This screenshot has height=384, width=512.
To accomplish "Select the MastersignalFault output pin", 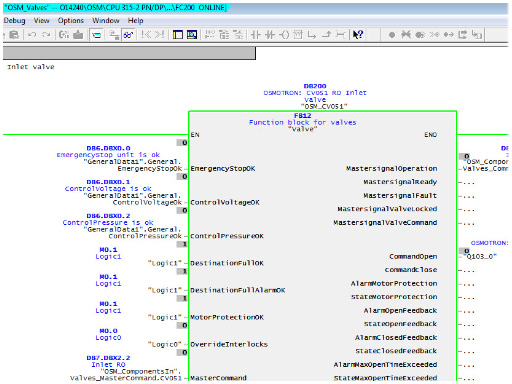I will [400, 196].
